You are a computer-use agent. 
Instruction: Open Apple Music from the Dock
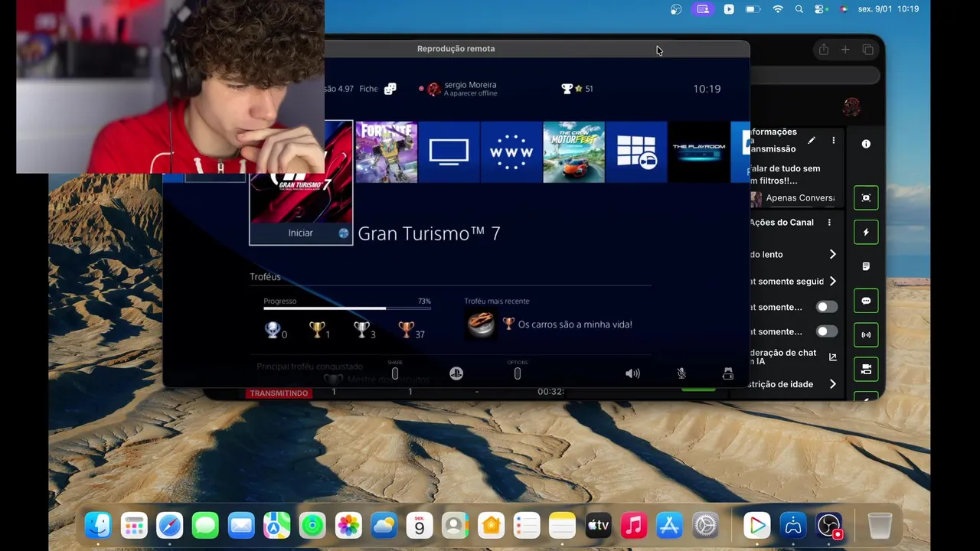point(634,526)
